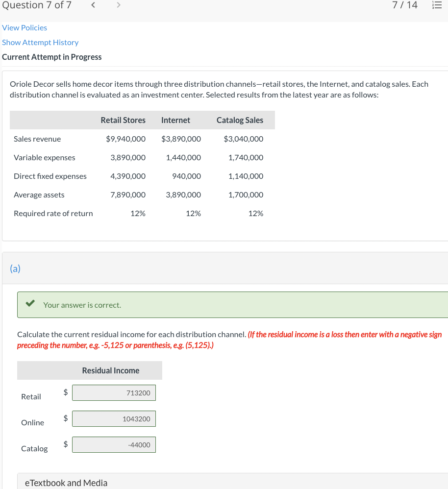
Task: Click 'Current Attempt in Progress' heading
Action: point(52,57)
